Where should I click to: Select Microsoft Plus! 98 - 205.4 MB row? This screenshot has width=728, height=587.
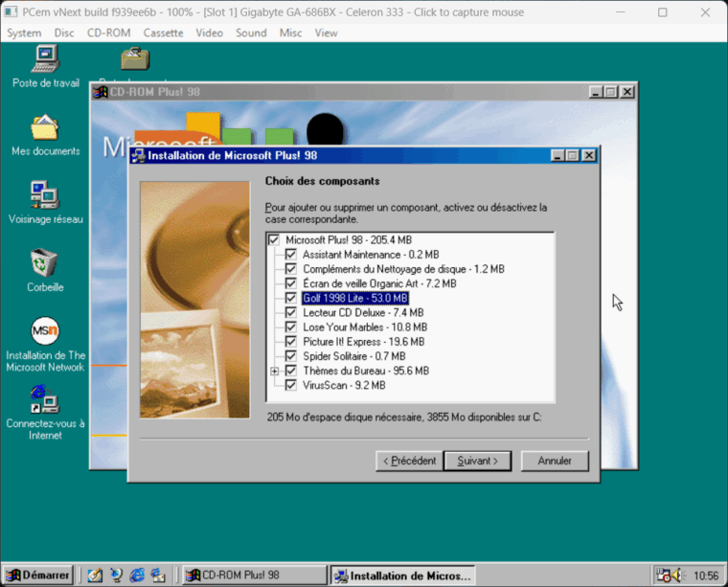pyautogui.click(x=349, y=240)
